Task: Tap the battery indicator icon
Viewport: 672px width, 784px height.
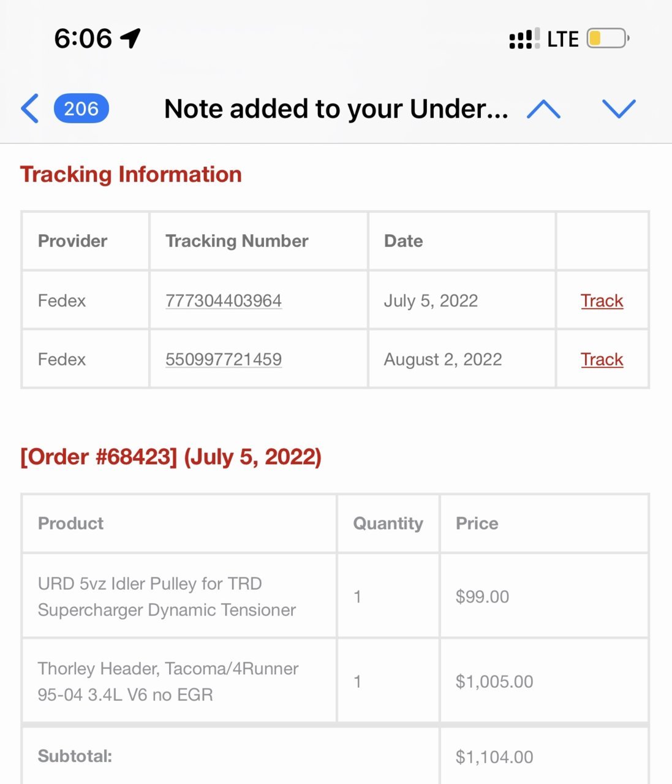Action: click(608, 38)
